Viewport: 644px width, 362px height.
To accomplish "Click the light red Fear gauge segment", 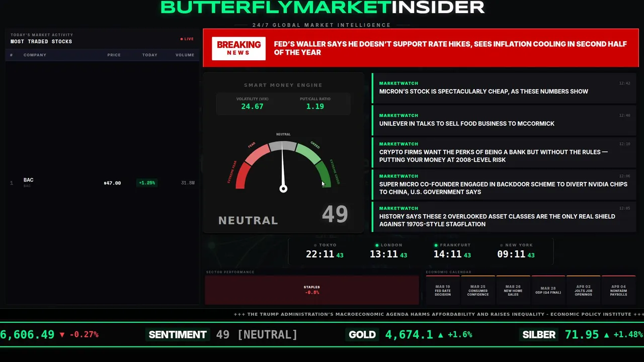I will pyautogui.click(x=258, y=154).
